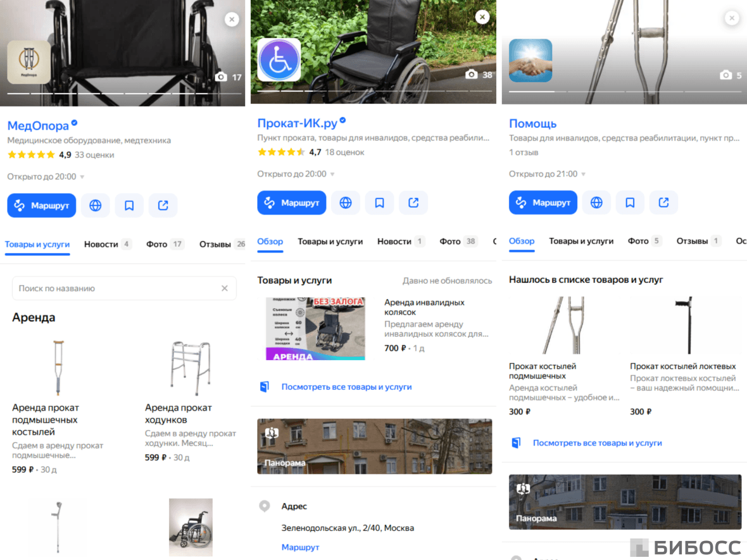
Task: Focus 'Поиск по названию' search field
Action: [x=124, y=288]
